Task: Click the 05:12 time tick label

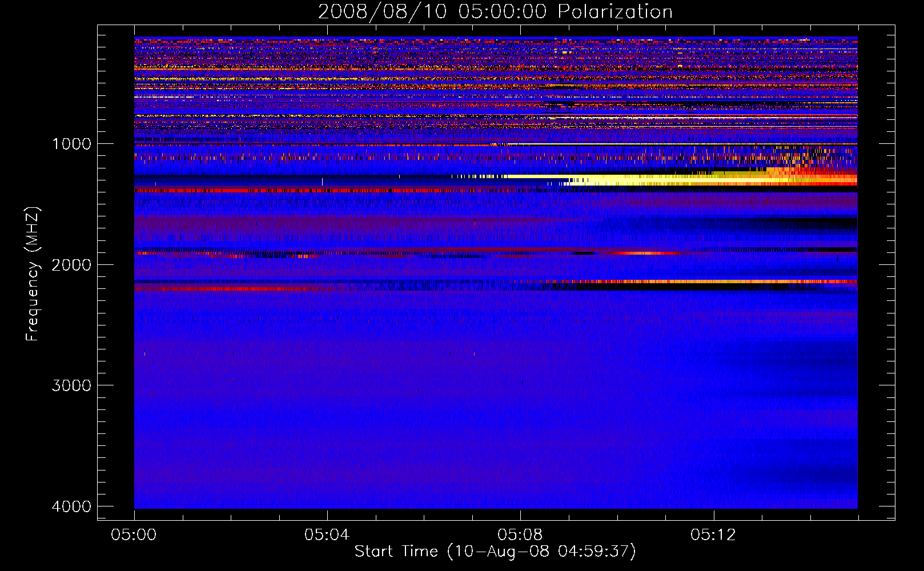Action: click(x=713, y=535)
